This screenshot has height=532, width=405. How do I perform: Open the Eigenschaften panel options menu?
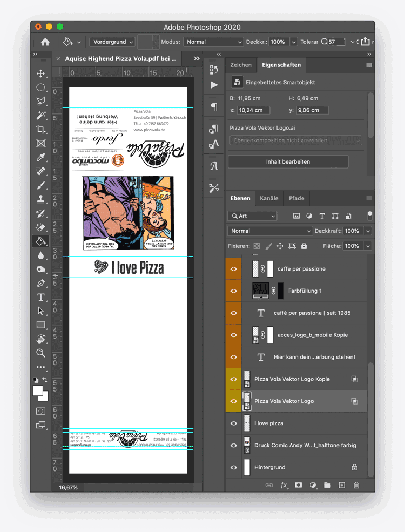[369, 65]
